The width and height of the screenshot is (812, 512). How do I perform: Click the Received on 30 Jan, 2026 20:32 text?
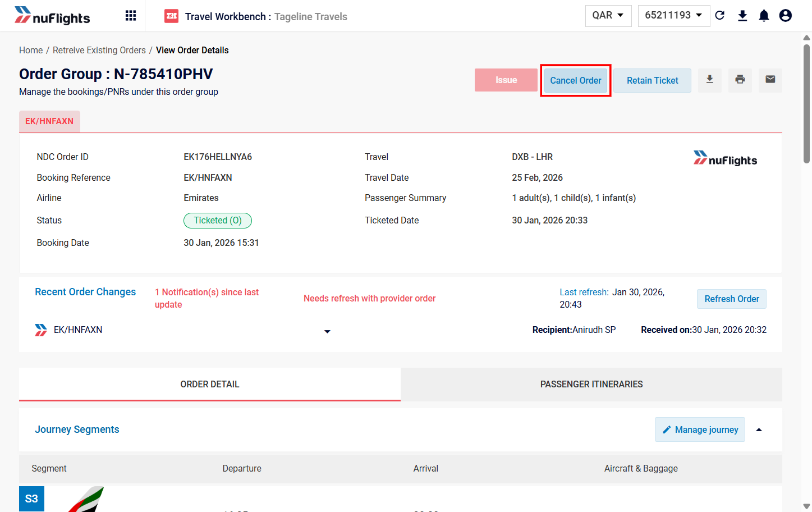click(x=704, y=330)
